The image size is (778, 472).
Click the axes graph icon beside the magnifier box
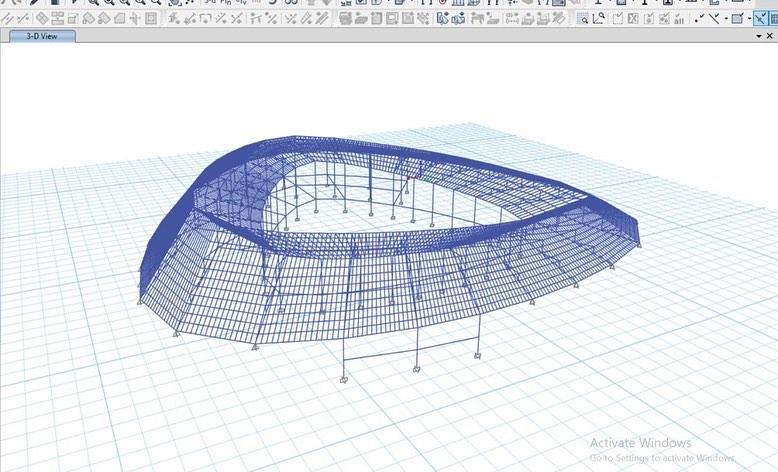pyautogui.click(x=599, y=18)
